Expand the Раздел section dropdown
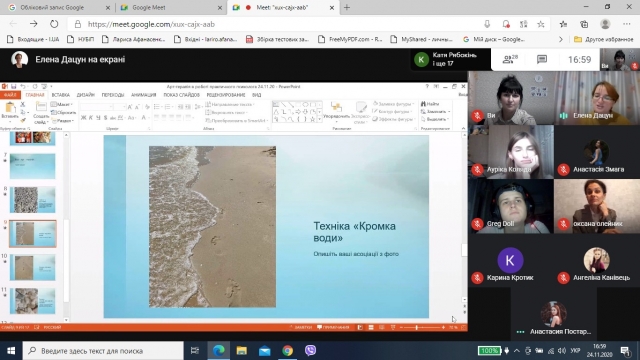 (x=63, y=121)
